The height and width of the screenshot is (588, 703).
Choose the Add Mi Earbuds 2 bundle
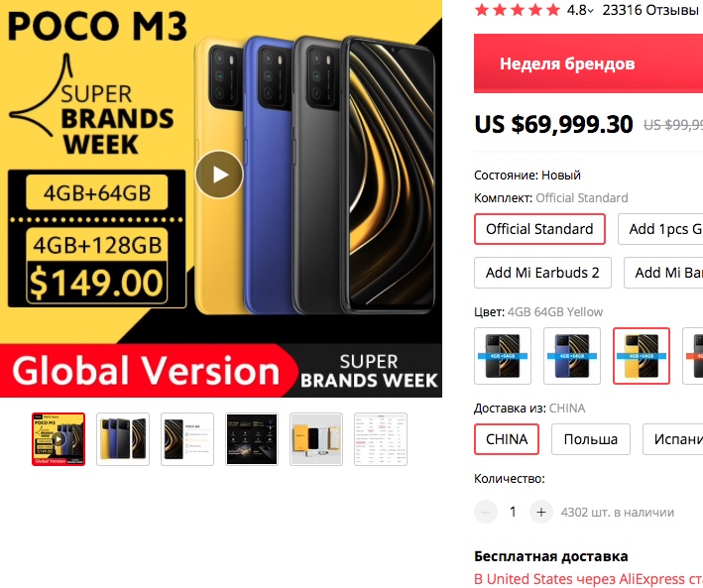point(542,273)
